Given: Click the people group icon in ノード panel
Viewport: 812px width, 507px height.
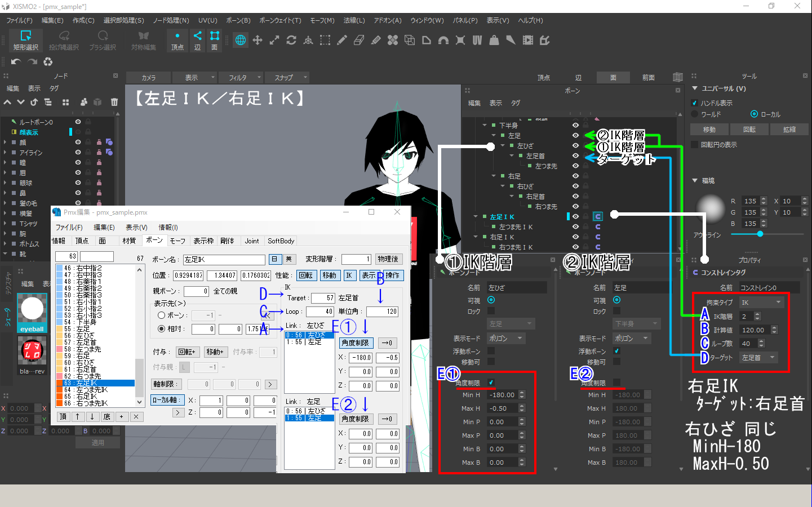Looking at the screenshot, I should tap(83, 102).
